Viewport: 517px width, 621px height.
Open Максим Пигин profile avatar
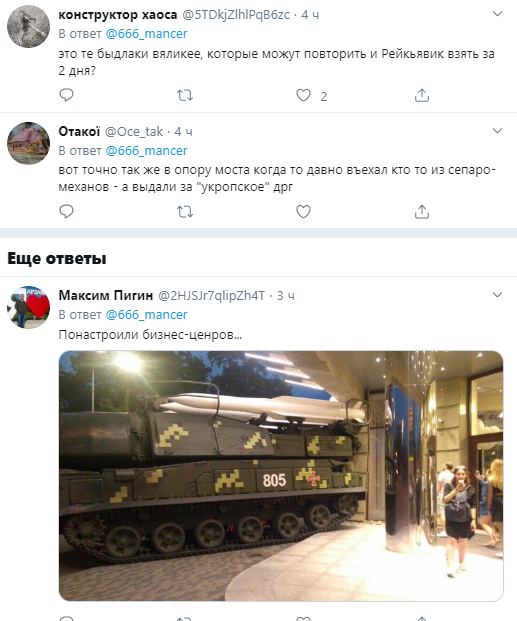[x=29, y=307]
